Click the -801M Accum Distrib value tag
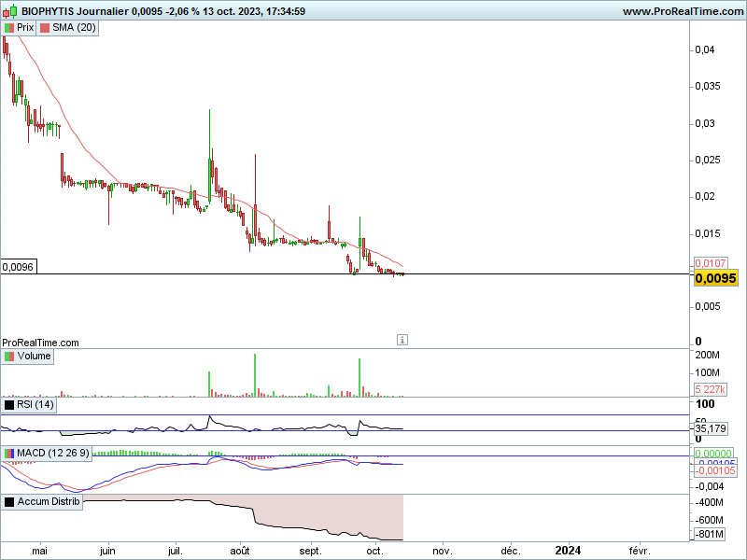Image resolution: width=747 pixels, height=560 pixels. [x=709, y=534]
